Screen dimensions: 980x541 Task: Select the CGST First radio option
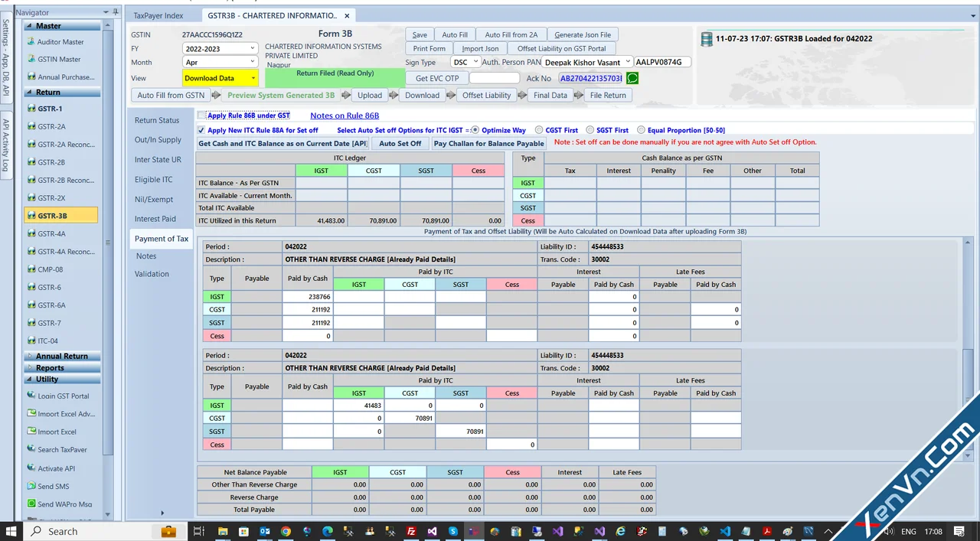point(540,130)
